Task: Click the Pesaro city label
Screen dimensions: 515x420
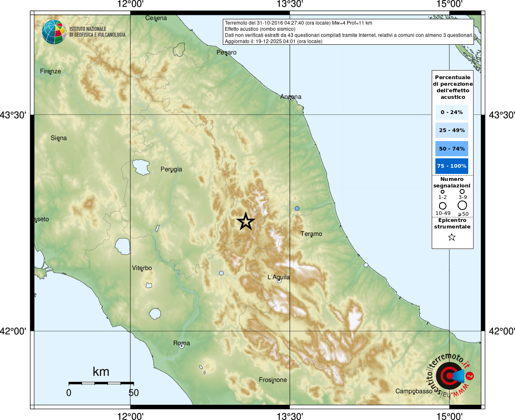Action: pyautogui.click(x=227, y=52)
